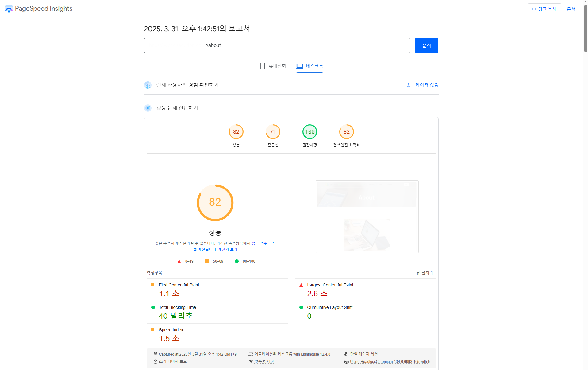This screenshot has height=370, width=588.
Task: Click the Cumulative Layout Shift value 0
Action: coord(309,316)
